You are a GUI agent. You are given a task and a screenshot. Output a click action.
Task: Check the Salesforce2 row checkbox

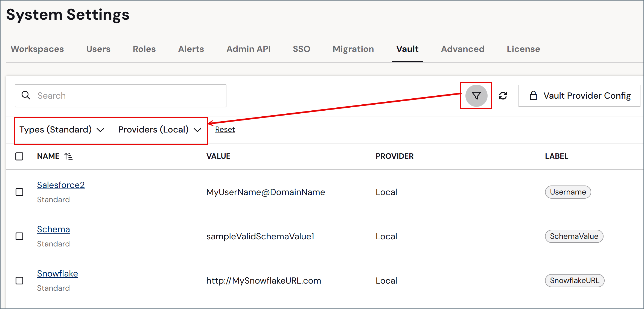[19, 192]
